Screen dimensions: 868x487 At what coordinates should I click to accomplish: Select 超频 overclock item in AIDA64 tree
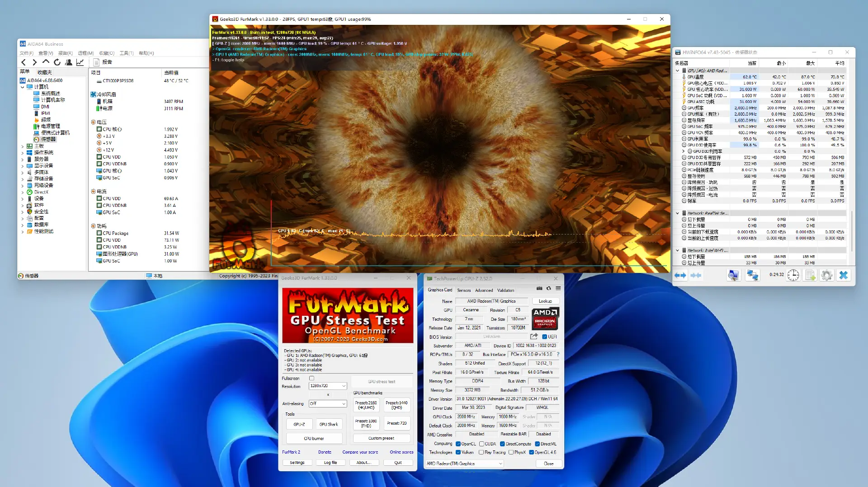pyautogui.click(x=46, y=120)
